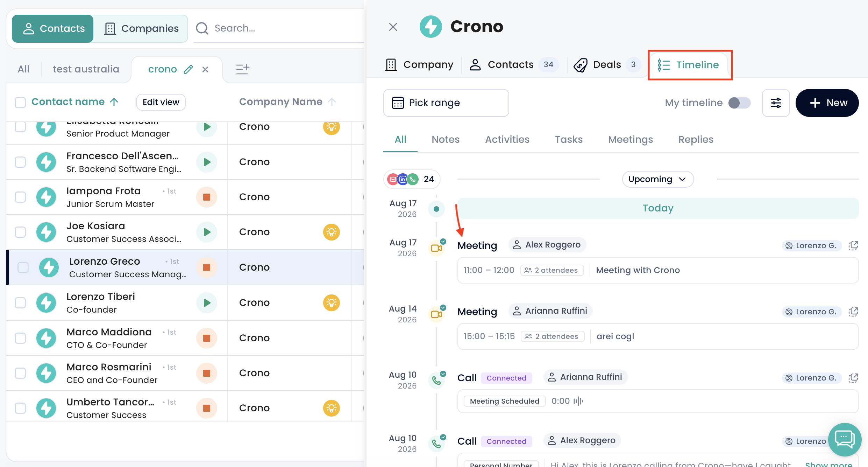Click the New button

pos(827,103)
